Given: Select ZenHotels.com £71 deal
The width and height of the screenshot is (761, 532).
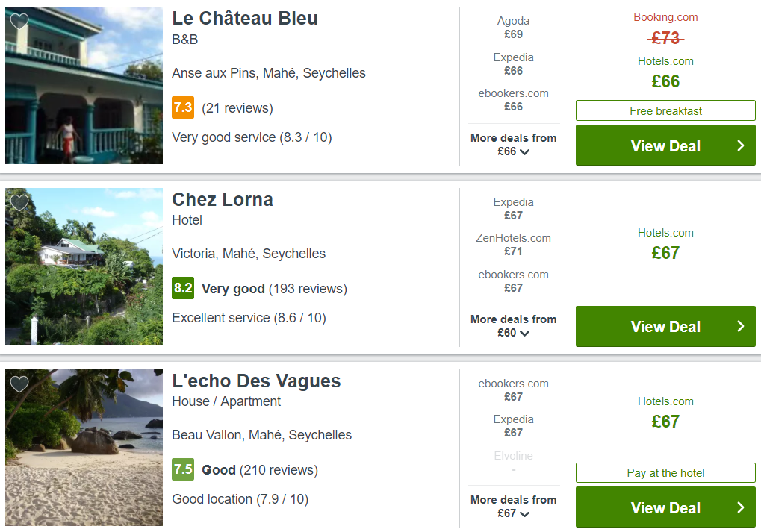Looking at the screenshot, I should [514, 245].
